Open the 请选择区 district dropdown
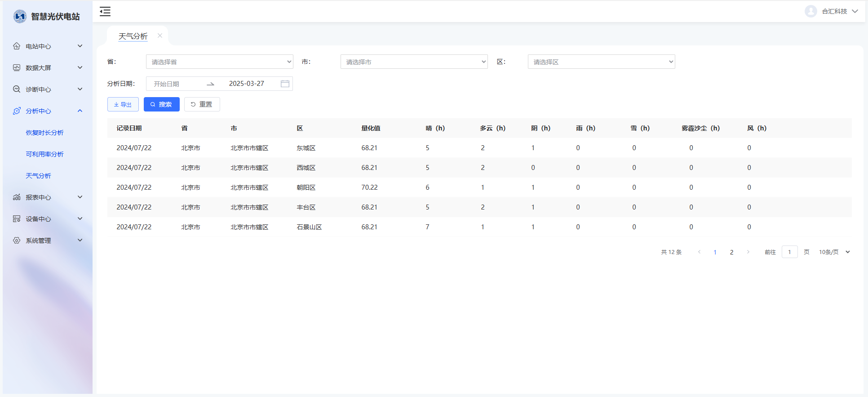Viewport: 868px width, 397px height. [601, 62]
